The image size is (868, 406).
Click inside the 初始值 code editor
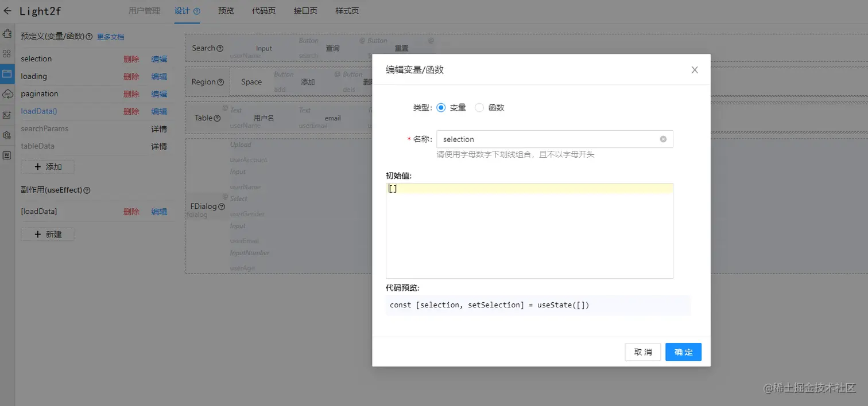click(528, 229)
